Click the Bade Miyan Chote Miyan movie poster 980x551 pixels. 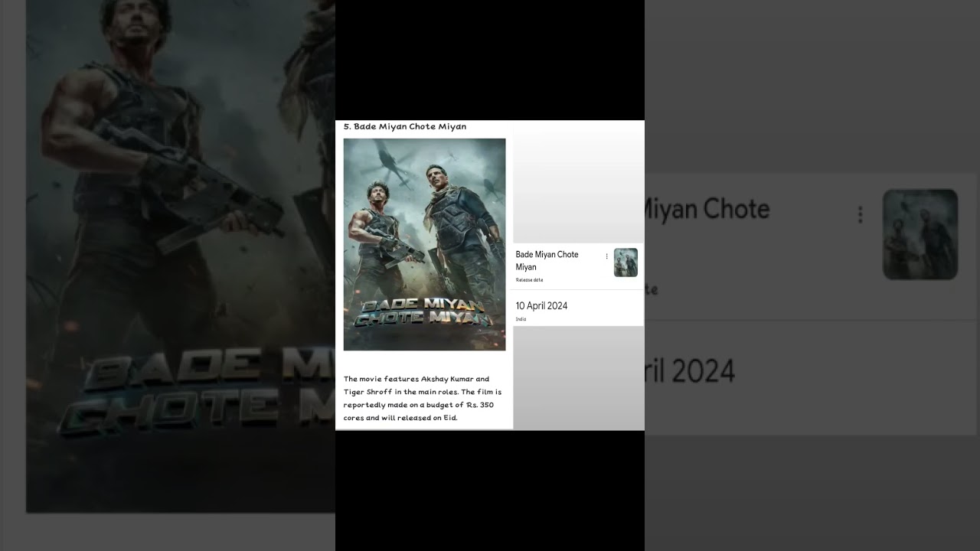tap(424, 244)
